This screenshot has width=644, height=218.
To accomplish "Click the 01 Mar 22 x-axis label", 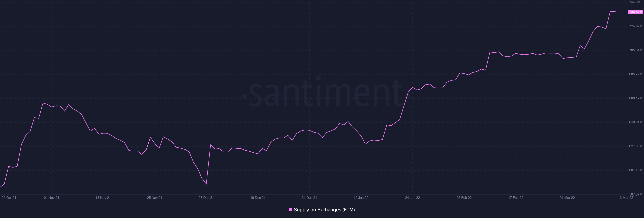I will pyautogui.click(x=567, y=198).
